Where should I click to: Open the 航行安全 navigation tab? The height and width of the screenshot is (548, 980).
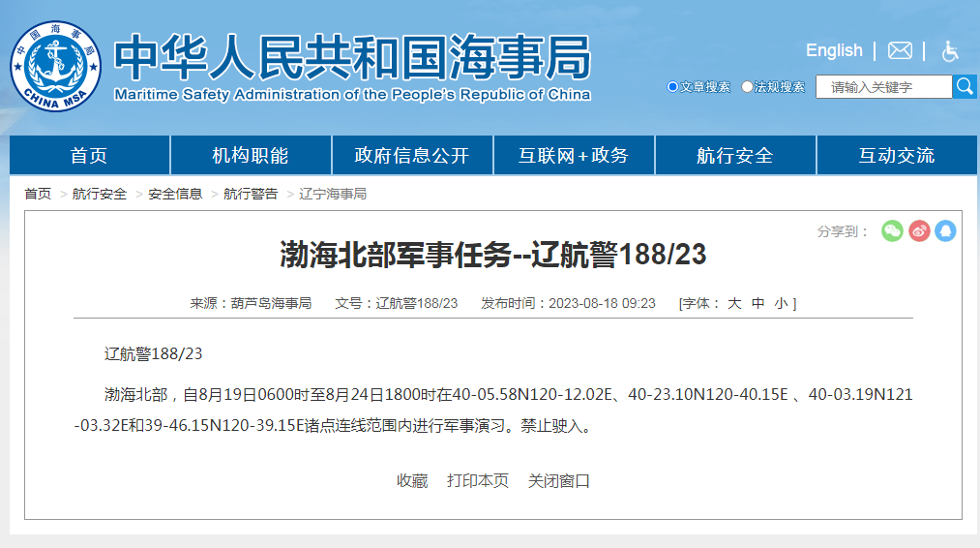pos(735,155)
